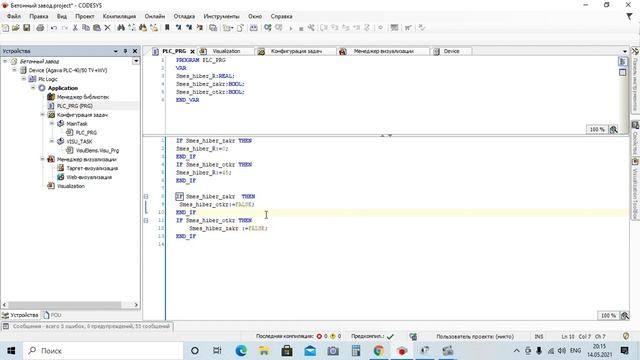Viewport: 640px width, 360px height.
Task: Click the Windows Start button
Action: click(x=11, y=351)
